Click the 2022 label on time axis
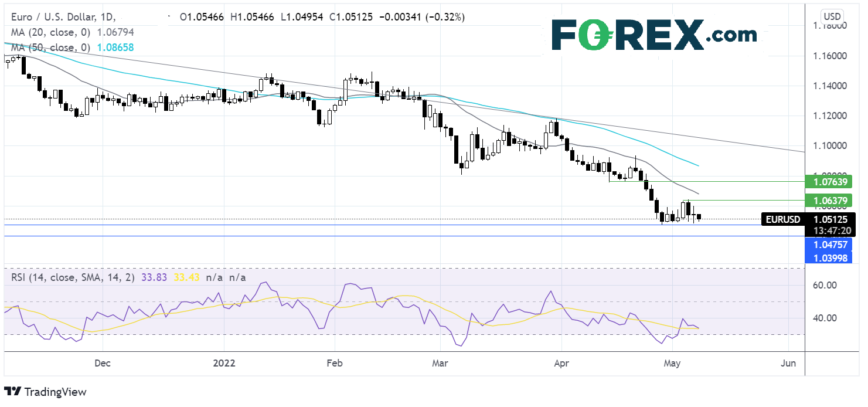 click(223, 364)
